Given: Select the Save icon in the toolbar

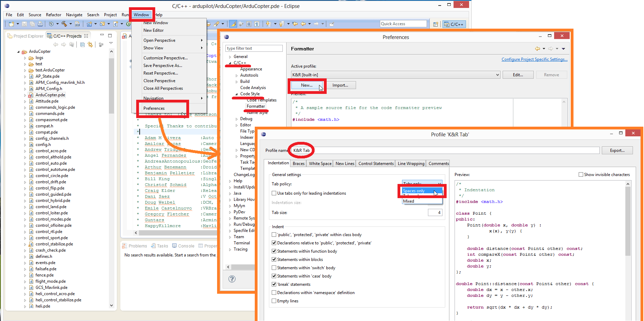Looking at the screenshot, I should click(24, 24).
